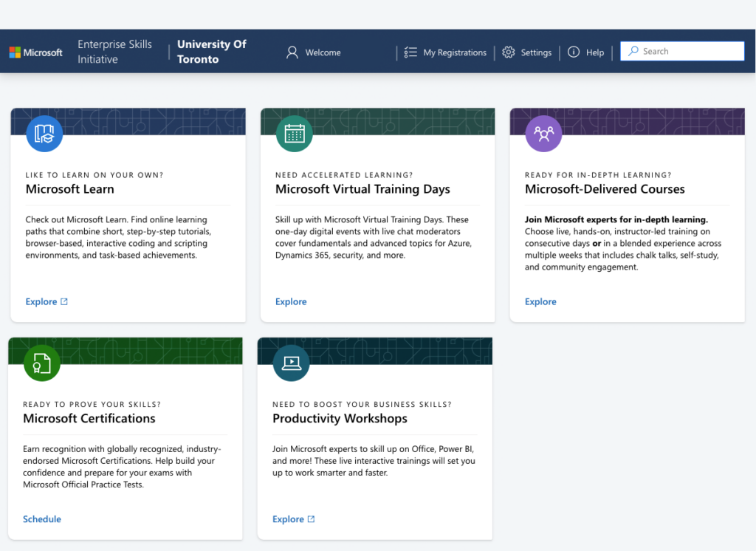Click the Productivity Workshops title

(x=340, y=418)
